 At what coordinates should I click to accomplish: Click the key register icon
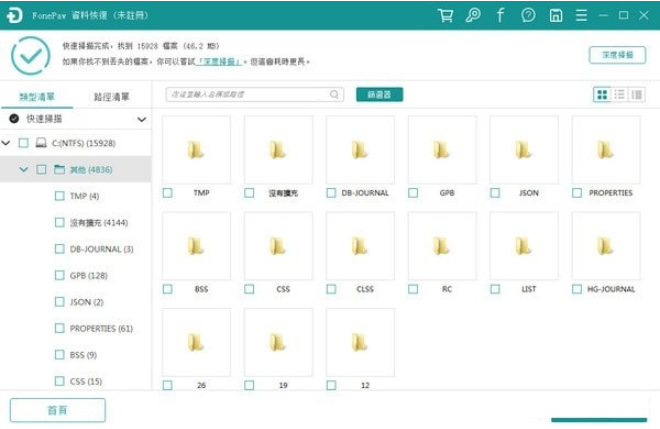tap(473, 16)
